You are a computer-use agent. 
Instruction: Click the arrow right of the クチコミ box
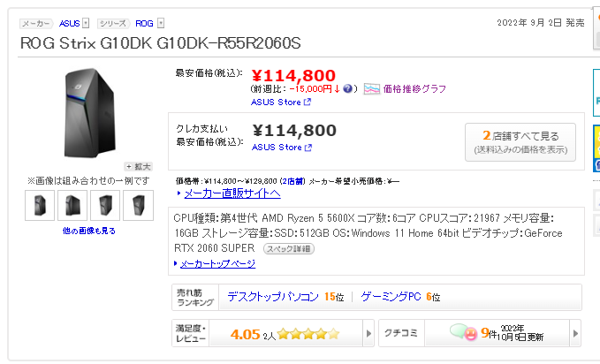coord(576,334)
